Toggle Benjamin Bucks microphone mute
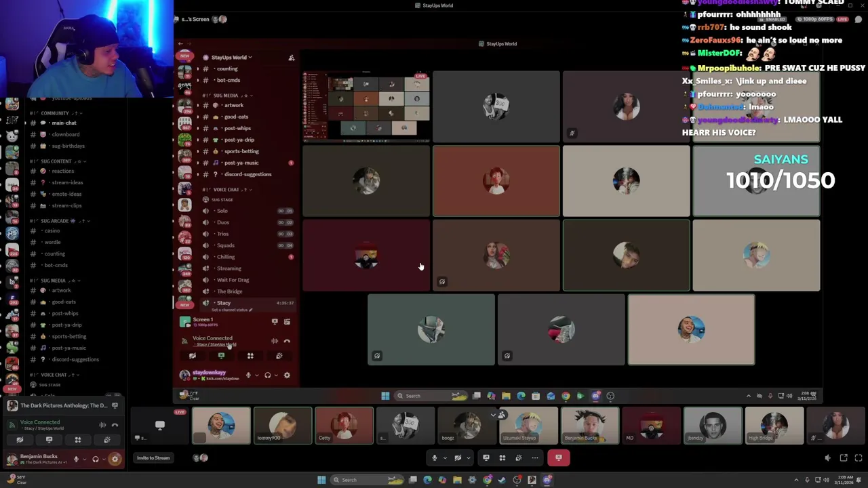Viewport: 868px width, 488px height. (76, 459)
